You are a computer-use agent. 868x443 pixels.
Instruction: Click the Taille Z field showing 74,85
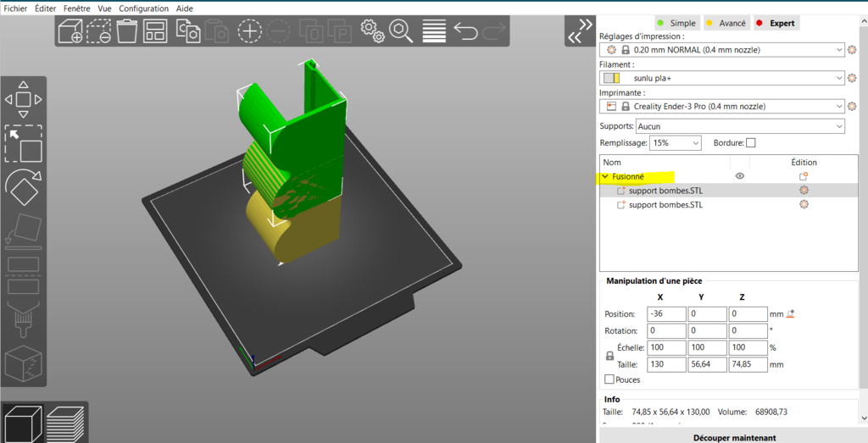click(748, 364)
